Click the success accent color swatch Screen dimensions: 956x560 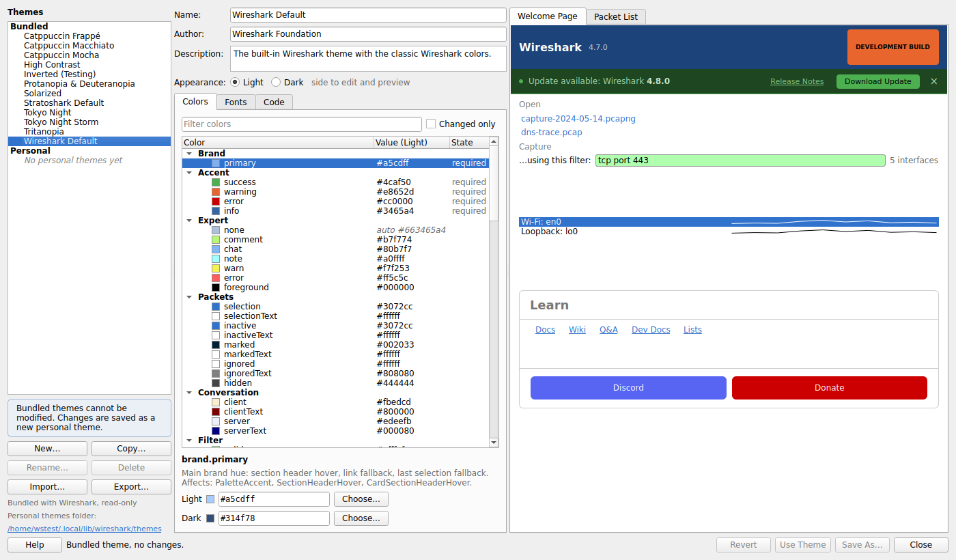[x=216, y=182]
